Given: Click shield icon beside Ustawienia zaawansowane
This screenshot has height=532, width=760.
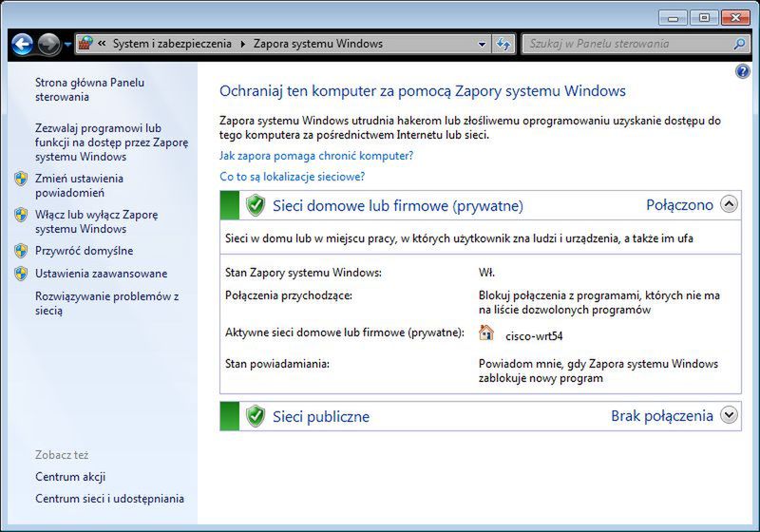Looking at the screenshot, I should click(x=21, y=274).
